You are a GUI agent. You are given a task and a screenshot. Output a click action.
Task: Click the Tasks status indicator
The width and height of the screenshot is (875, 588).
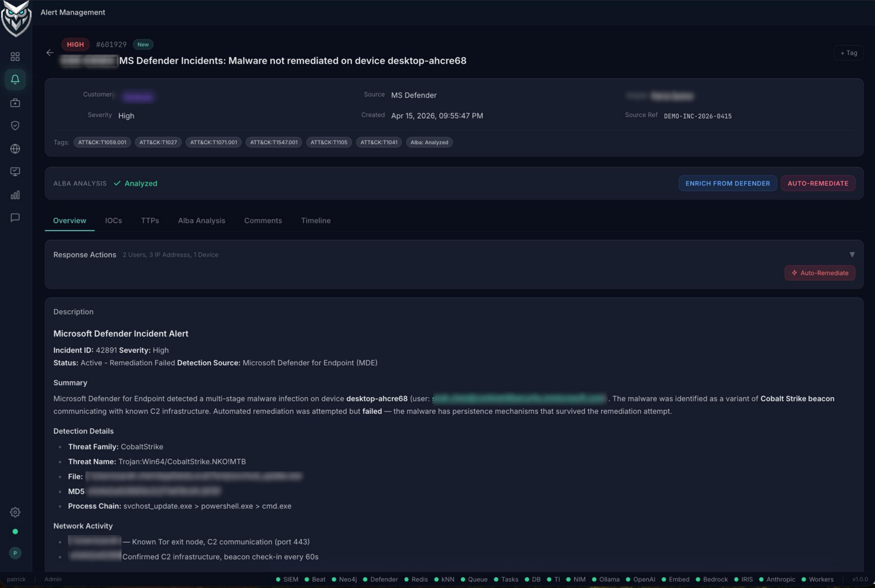[506, 579]
